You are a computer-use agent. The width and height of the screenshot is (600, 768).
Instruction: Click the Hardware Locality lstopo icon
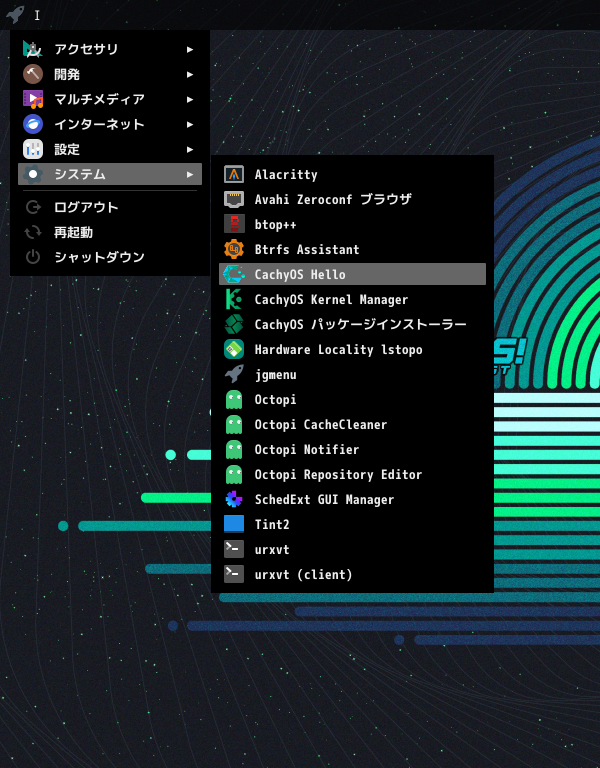[x=234, y=349]
